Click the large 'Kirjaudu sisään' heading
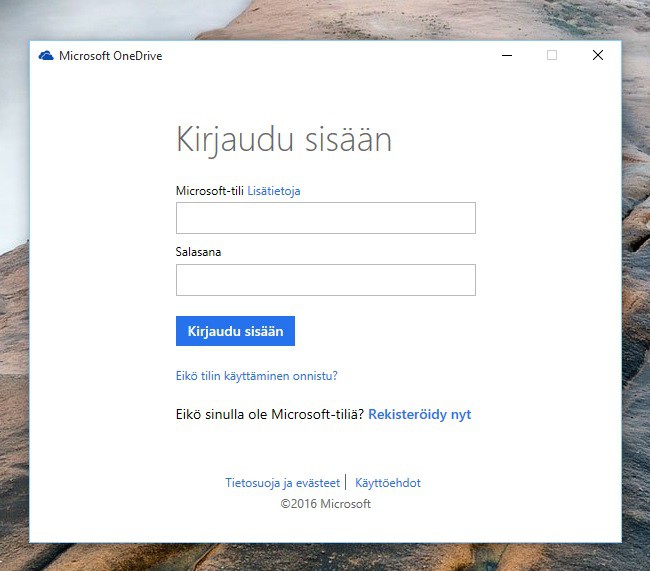Screen dimensions: 650x571 [x=284, y=139]
